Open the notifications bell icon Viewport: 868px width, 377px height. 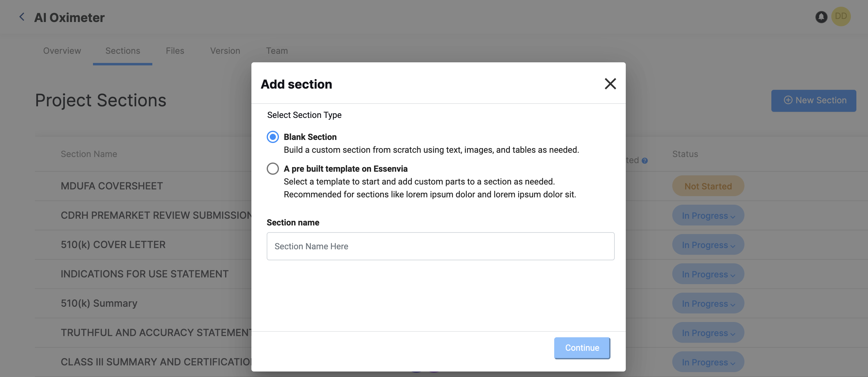click(821, 16)
